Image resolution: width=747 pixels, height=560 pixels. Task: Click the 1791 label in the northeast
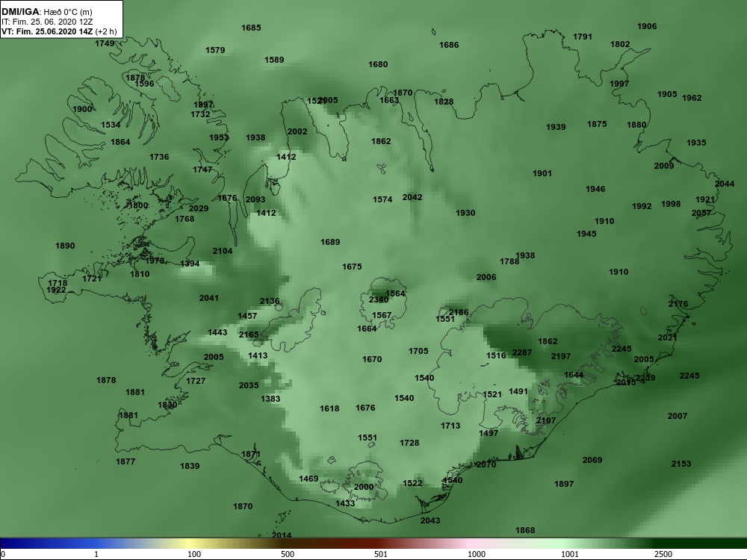coord(583,37)
